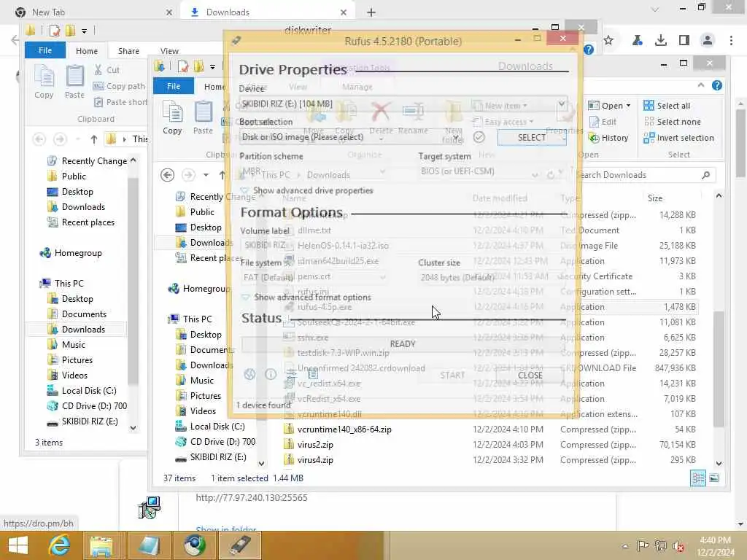Viewport: 747px width, 560px height.
Task: Click Chrome downloads arrow icon
Action: pos(660,41)
